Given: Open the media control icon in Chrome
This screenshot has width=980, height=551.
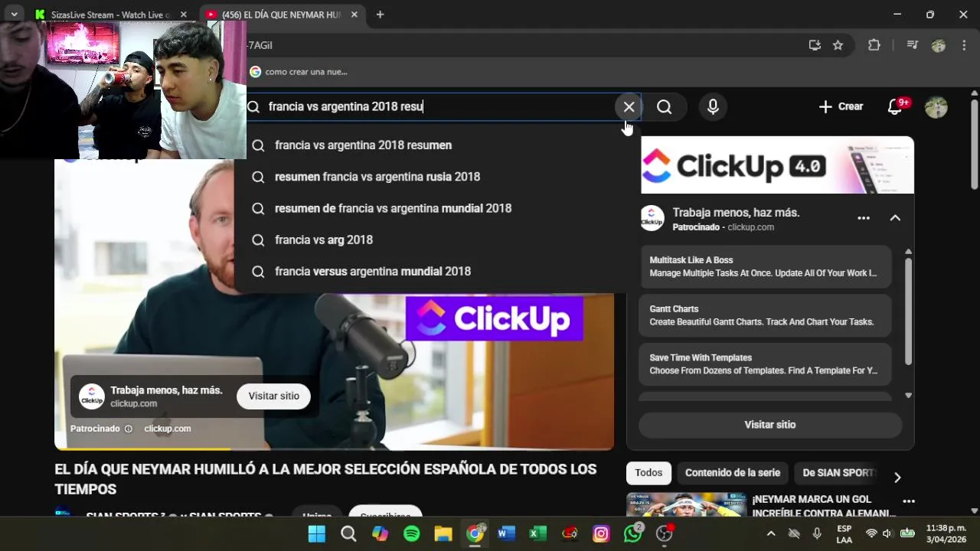Looking at the screenshot, I should (x=912, y=45).
